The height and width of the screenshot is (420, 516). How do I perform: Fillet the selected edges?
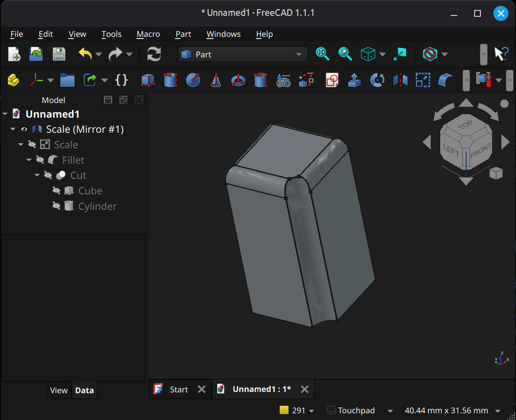[x=446, y=80]
